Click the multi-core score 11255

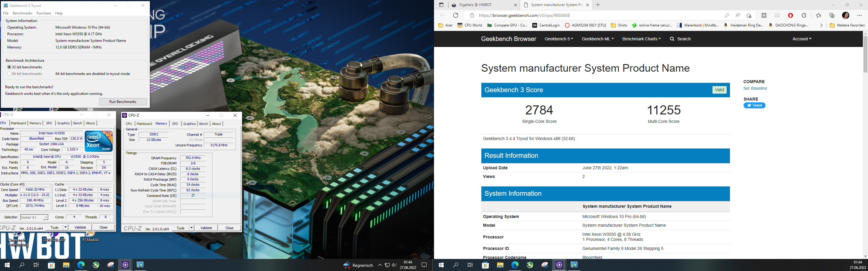[x=664, y=110]
